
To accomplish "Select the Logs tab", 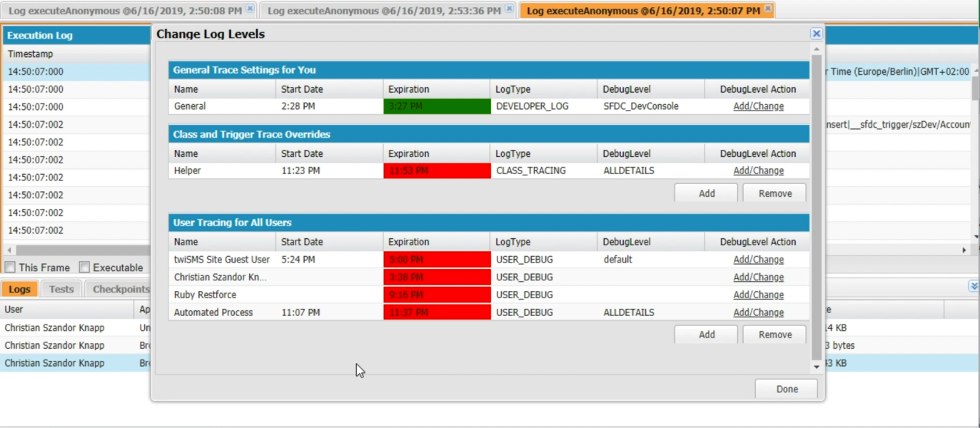I will coord(19,289).
